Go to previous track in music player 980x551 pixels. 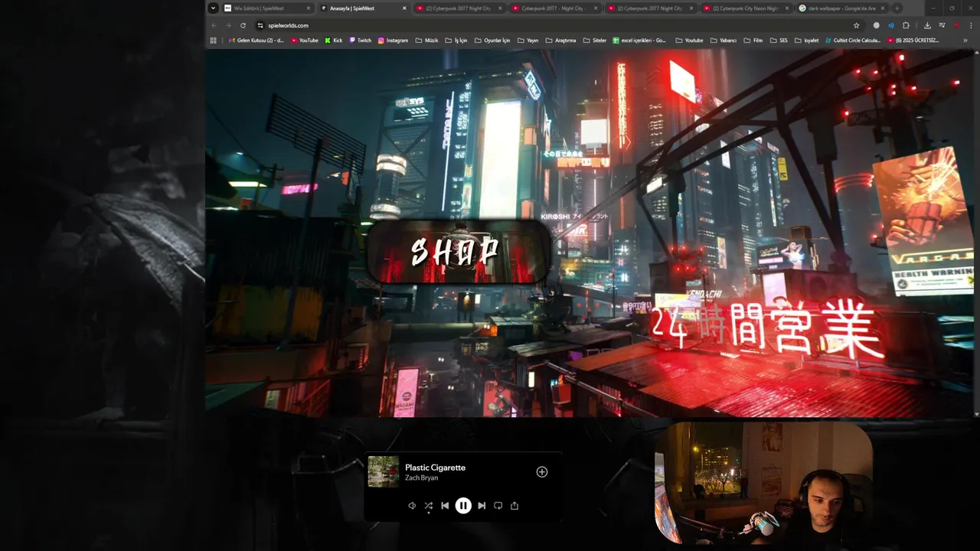pyautogui.click(x=445, y=505)
